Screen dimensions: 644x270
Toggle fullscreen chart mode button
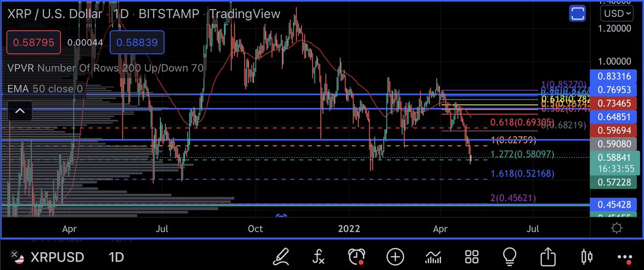click(x=577, y=13)
